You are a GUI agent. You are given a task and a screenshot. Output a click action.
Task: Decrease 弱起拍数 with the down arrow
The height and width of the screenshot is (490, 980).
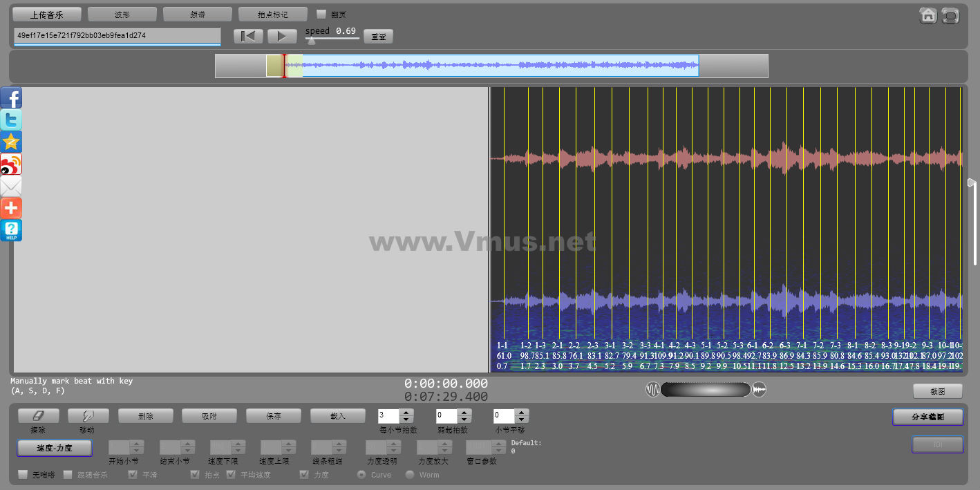coord(465,420)
